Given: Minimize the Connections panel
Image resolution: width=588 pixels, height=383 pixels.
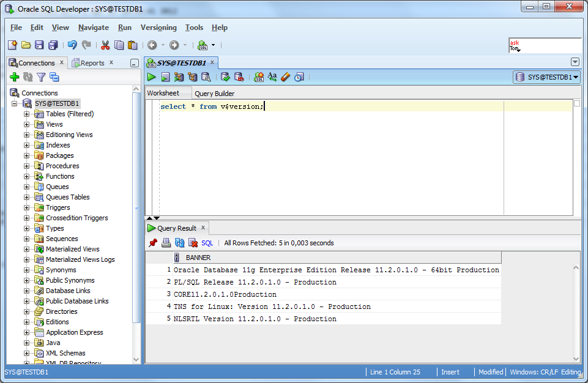Looking at the screenshot, I should click(135, 63).
